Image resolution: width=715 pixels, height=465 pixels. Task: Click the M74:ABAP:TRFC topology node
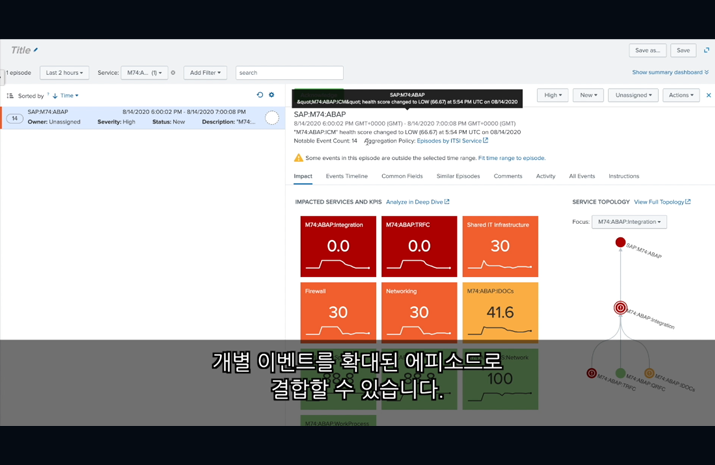591,373
